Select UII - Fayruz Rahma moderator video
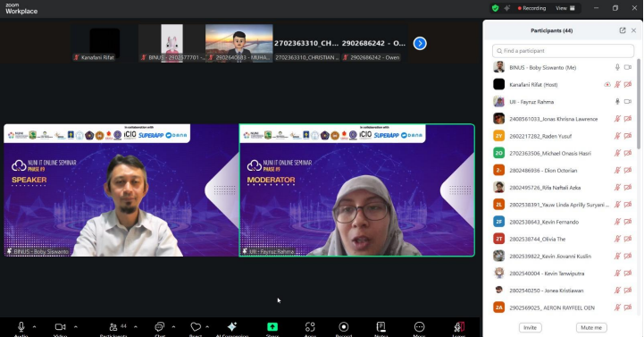 [x=357, y=190]
